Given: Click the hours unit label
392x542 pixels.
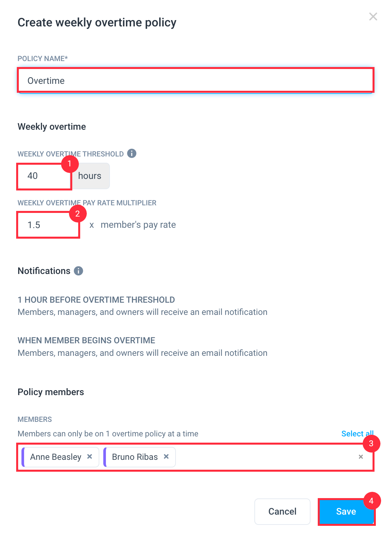Looking at the screenshot, I should click(x=90, y=176).
